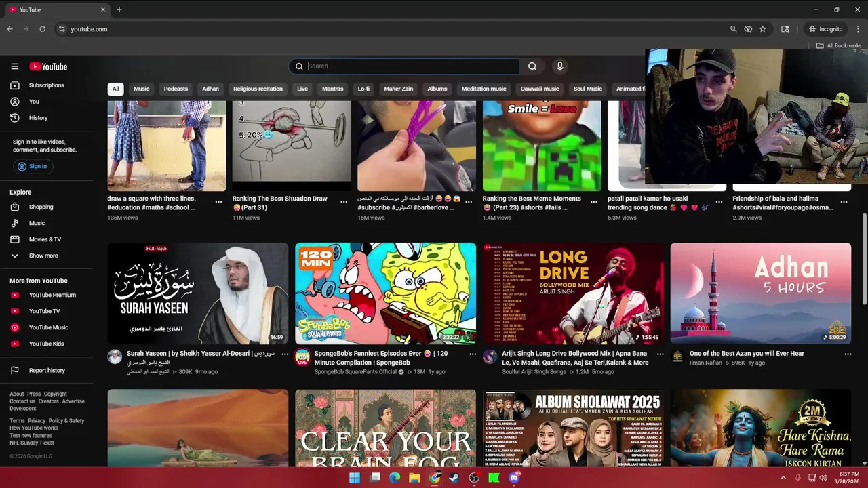Viewport: 868px width, 488px height.
Task: Open options menu for Arijit Singh video
Action: point(660,354)
